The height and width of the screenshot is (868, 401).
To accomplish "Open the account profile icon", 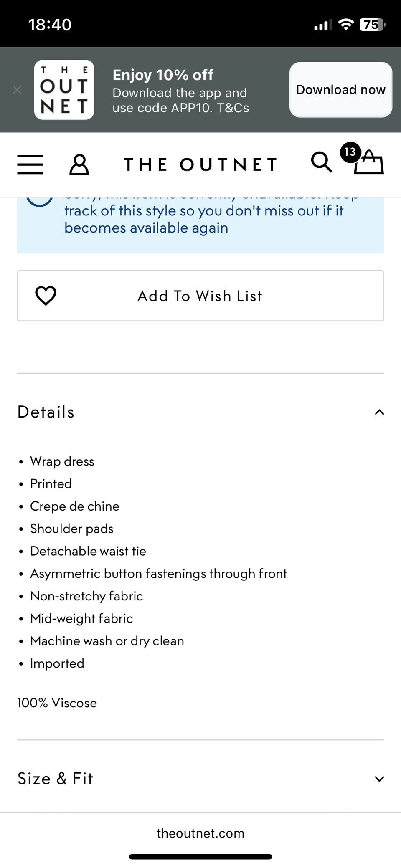I will [x=79, y=164].
